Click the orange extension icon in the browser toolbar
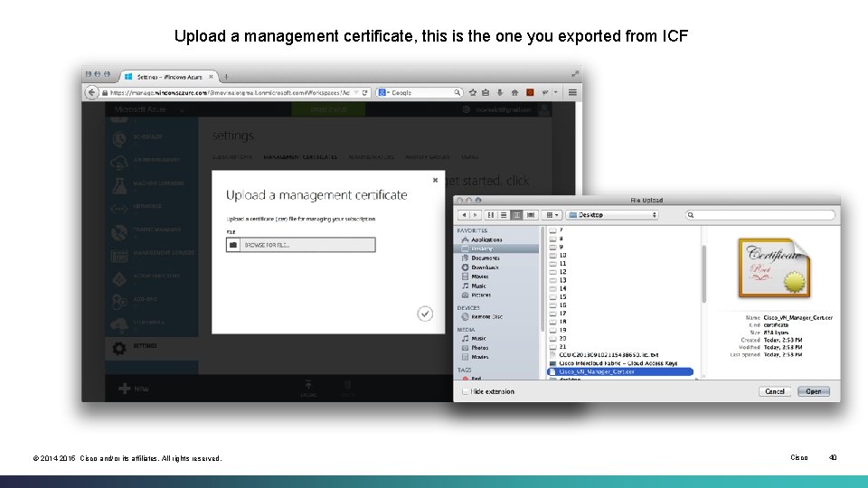 (x=530, y=92)
